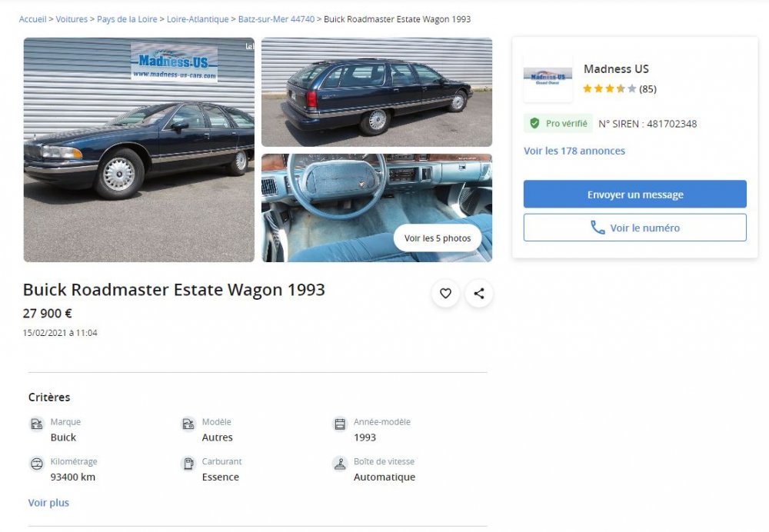
Task: Send a message to the seller
Action: (634, 195)
